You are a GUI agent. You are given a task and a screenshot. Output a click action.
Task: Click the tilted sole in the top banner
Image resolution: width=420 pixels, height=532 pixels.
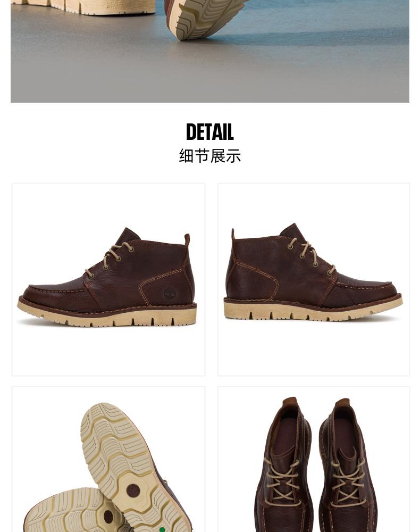[204, 20]
